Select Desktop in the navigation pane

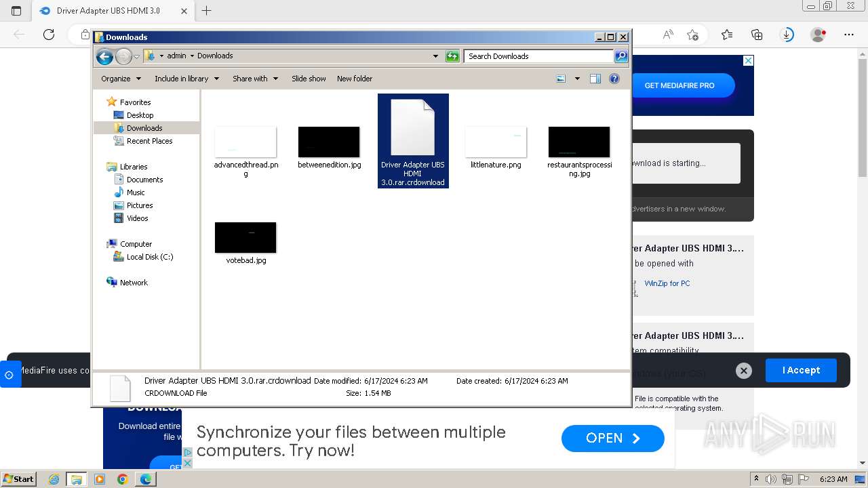point(140,115)
